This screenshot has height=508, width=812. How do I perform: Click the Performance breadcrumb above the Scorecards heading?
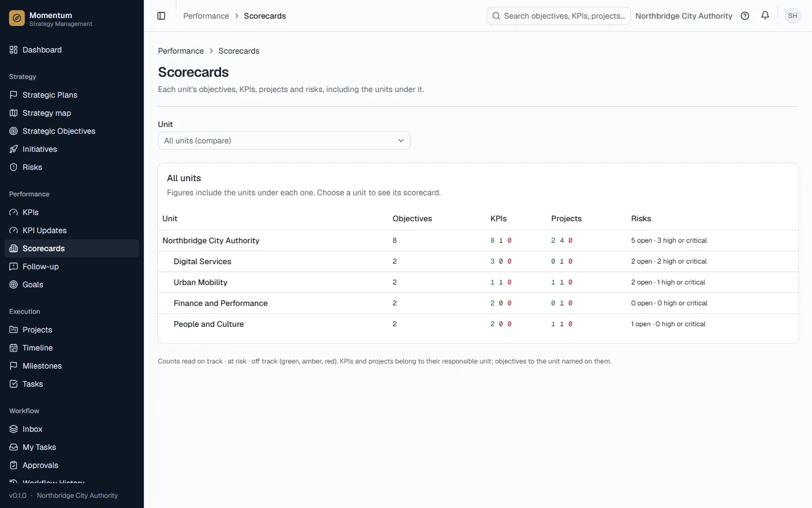(181, 51)
